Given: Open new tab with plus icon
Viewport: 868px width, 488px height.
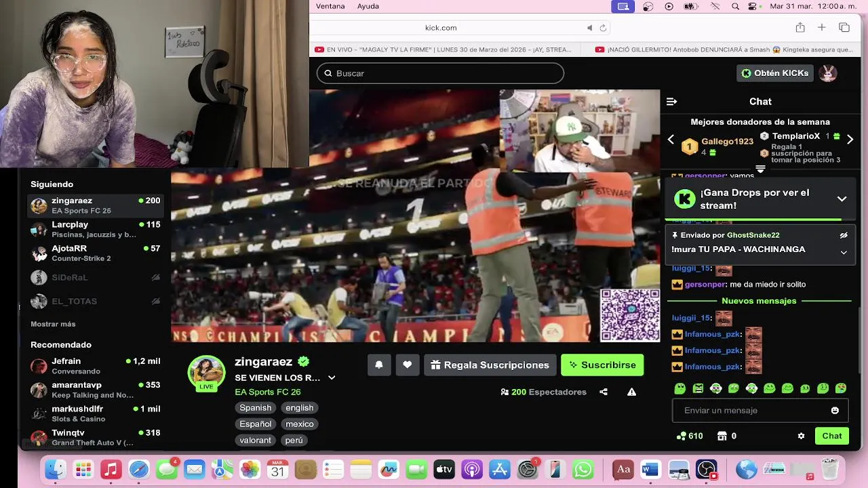Looking at the screenshot, I should (821, 27).
